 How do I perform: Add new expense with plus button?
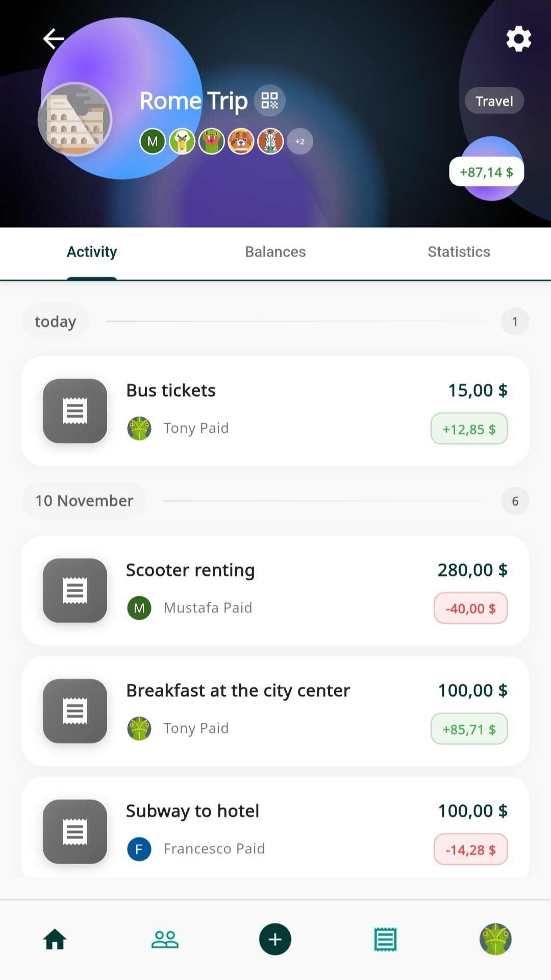(x=275, y=939)
